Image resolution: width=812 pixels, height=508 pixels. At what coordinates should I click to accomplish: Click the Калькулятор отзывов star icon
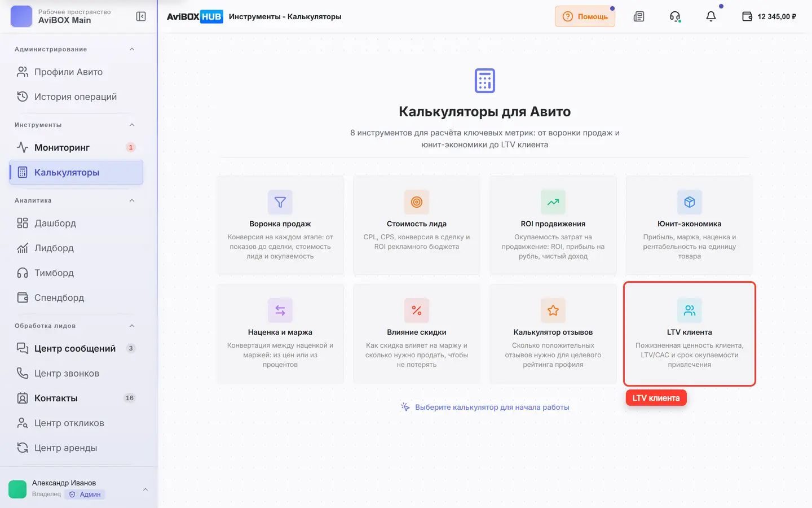(x=553, y=310)
